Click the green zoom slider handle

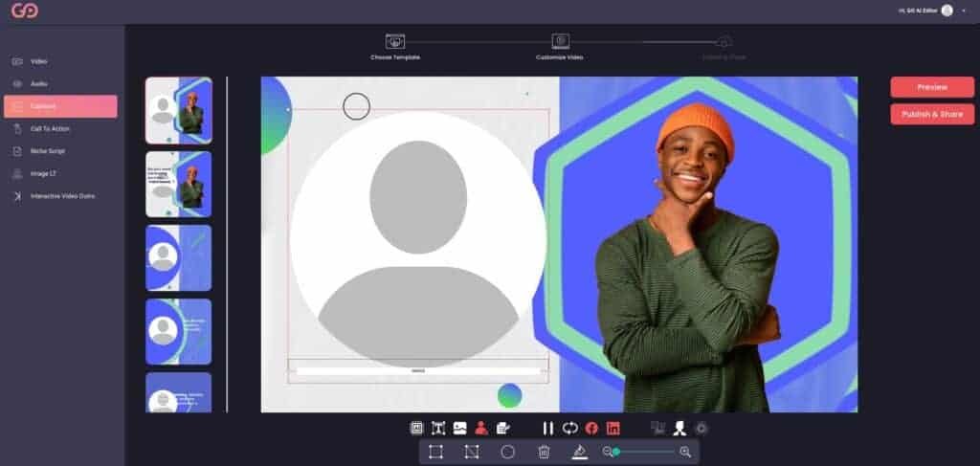616,452
